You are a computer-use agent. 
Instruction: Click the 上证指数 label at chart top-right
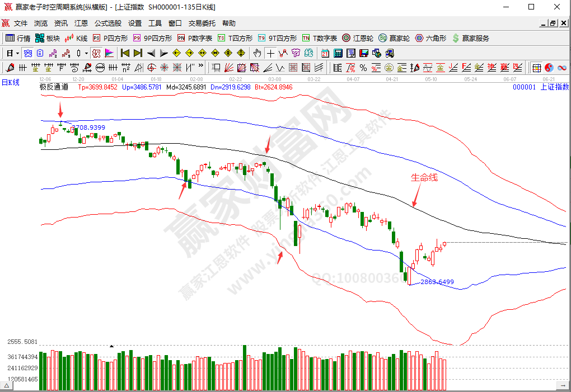[554, 87]
